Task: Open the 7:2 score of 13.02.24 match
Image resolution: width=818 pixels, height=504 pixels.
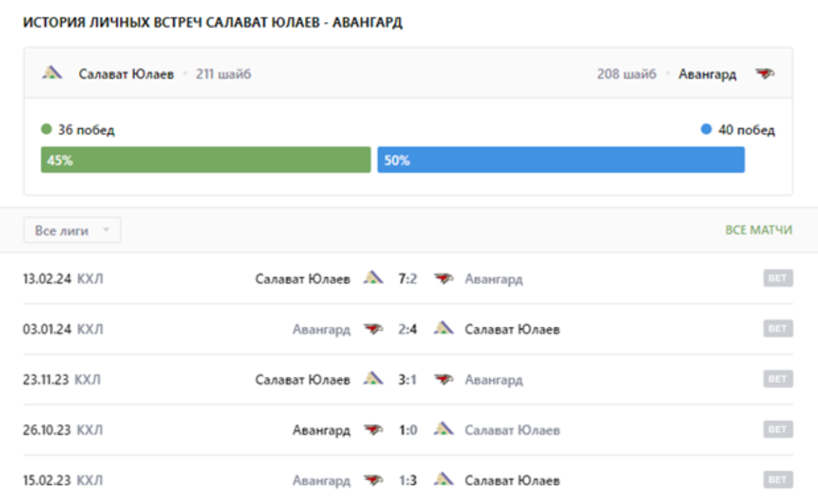Action: 408,279
